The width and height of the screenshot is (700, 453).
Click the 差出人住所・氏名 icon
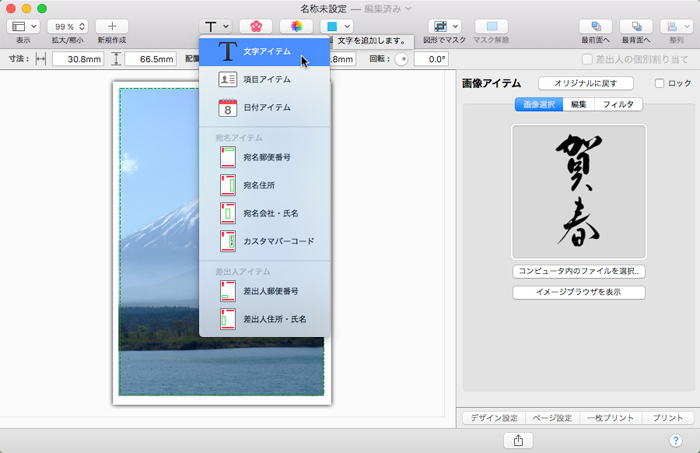pyautogui.click(x=228, y=319)
